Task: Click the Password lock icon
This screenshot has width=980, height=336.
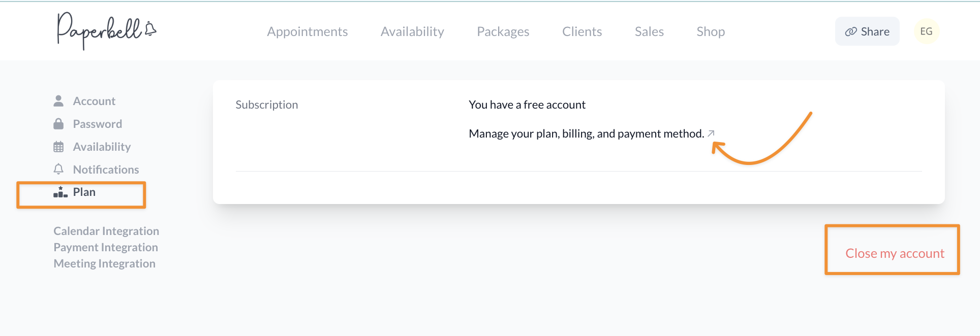Action: (58, 123)
